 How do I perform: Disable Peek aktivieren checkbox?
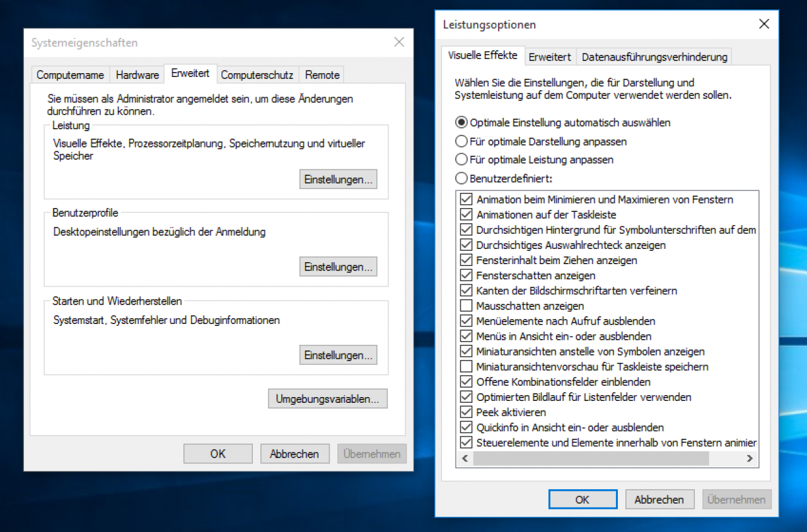(x=467, y=412)
